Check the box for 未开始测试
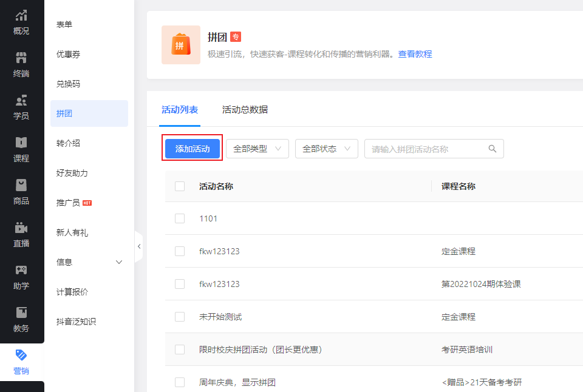This screenshot has width=583, height=392. point(180,317)
